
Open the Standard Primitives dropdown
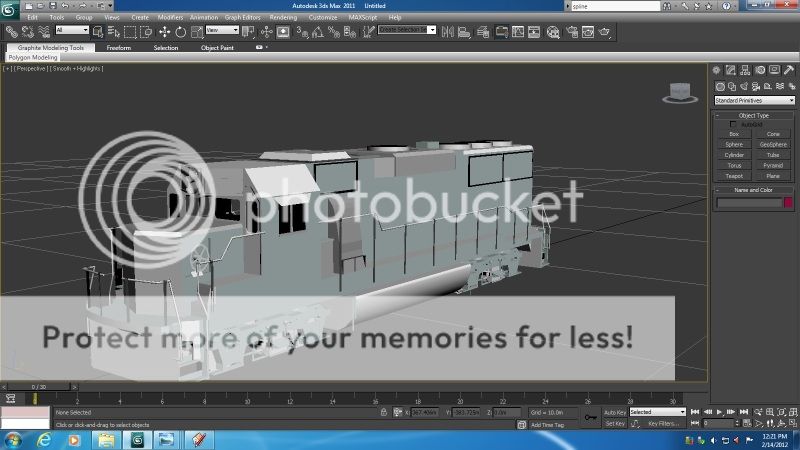point(754,100)
